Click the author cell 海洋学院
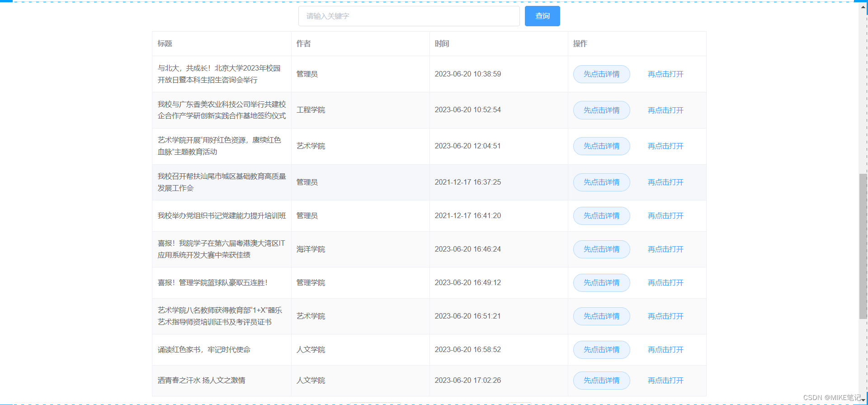The height and width of the screenshot is (405, 868). 311,249
